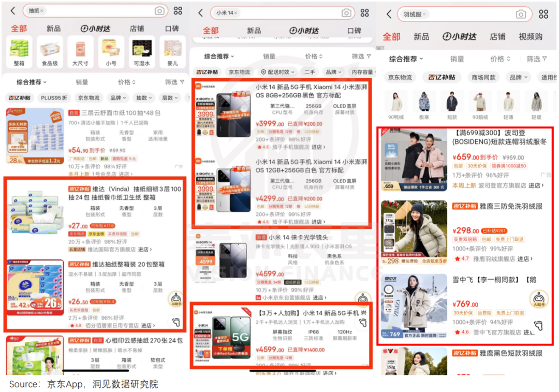Switch to 全部 tab in 羽绒服 search

(391, 36)
